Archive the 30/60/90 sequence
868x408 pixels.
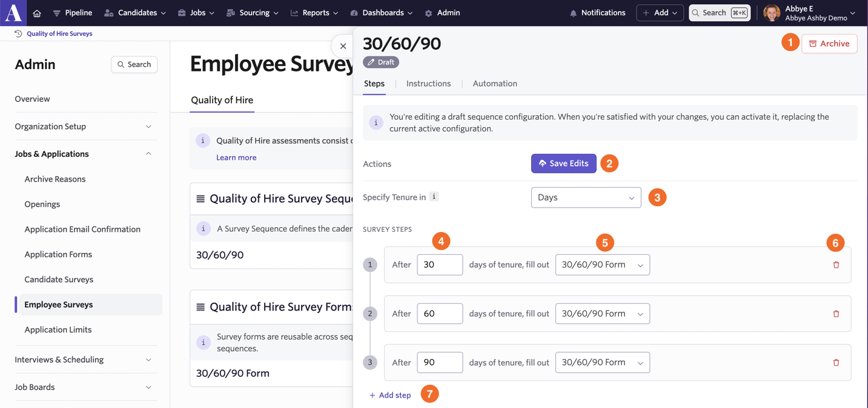click(x=829, y=44)
